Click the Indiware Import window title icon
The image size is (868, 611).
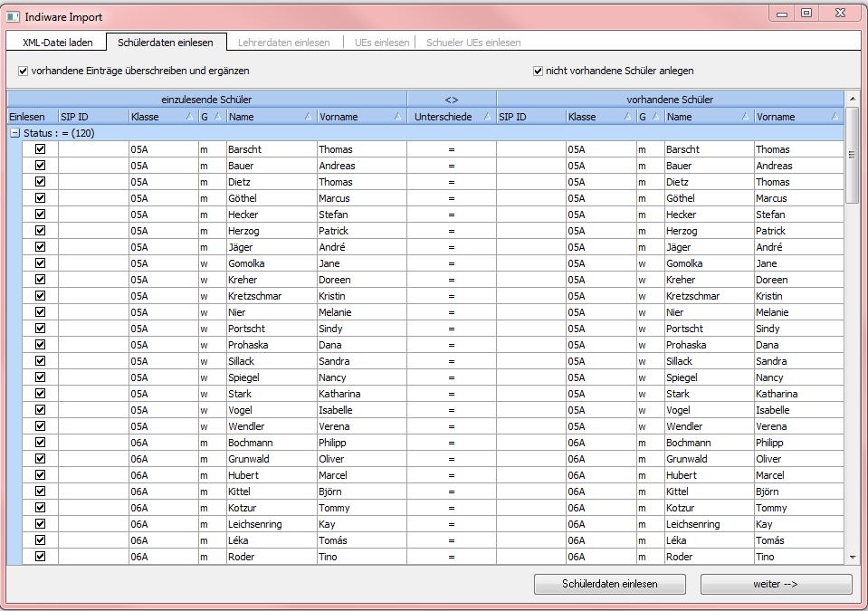13,16
